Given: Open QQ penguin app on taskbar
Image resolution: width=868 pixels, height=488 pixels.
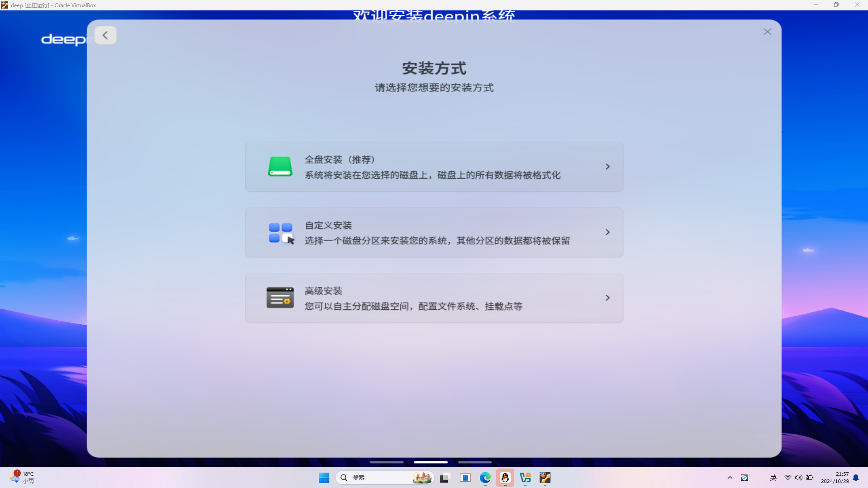Looking at the screenshot, I should [x=505, y=478].
